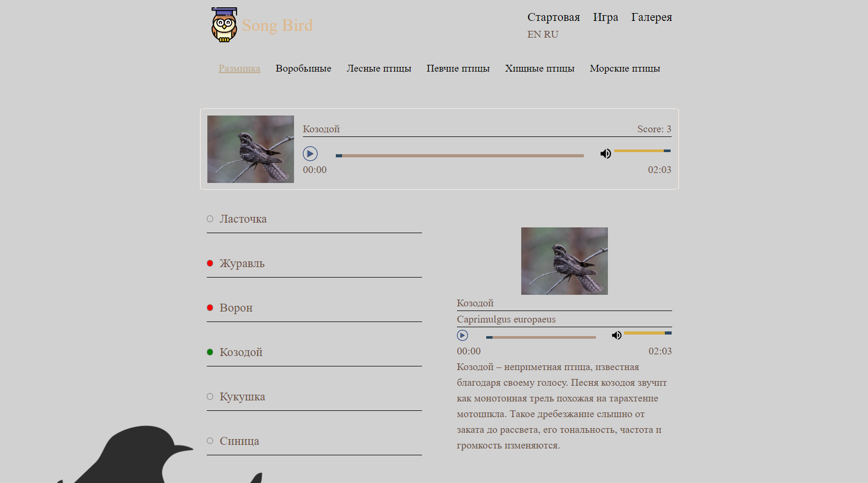Click the red-marked Журавль answer
Viewport: 868px width, 483px height.
pyautogui.click(x=314, y=263)
